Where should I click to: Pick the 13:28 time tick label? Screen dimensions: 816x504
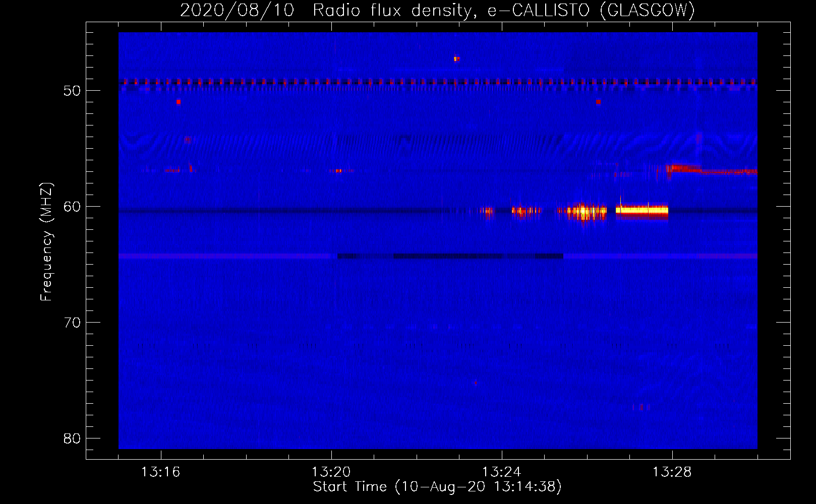(x=672, y=472)
